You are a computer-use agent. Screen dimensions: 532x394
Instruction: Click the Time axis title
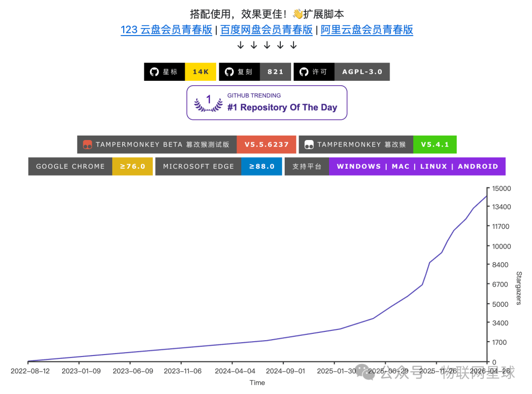(x=257, y=383)
